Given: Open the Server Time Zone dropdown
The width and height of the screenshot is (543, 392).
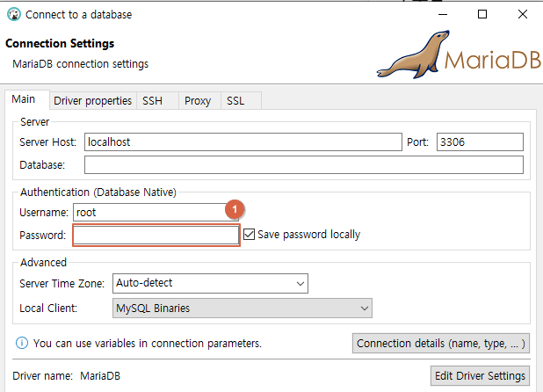Looking at the screenshot, I should [210, 283].
